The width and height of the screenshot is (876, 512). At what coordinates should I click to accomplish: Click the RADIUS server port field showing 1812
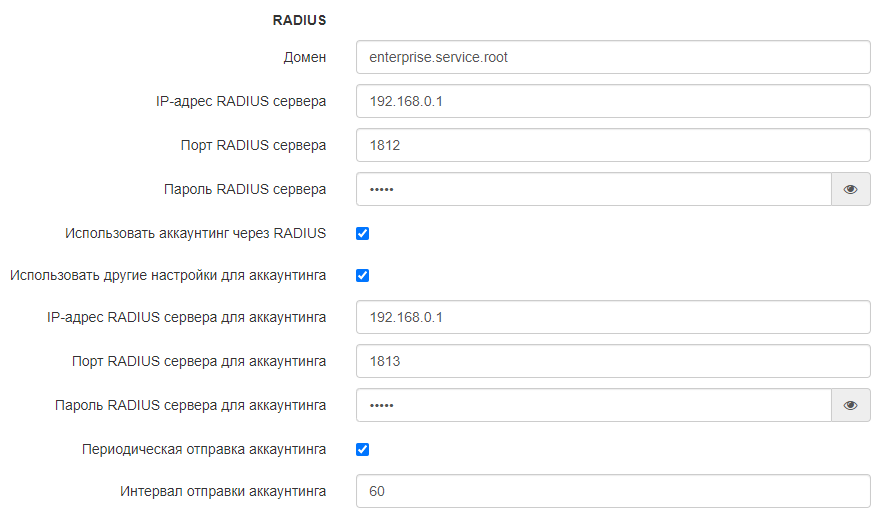[x=612, y=145]
